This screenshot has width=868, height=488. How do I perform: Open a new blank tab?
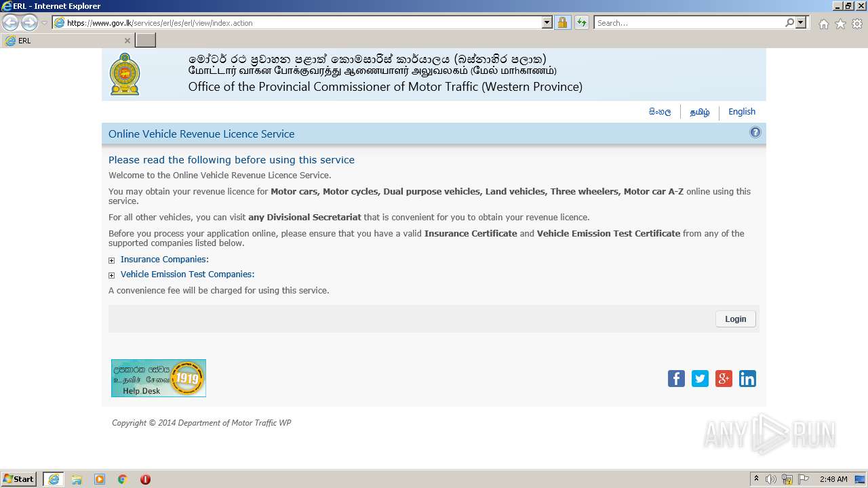(x=146, y=41)
